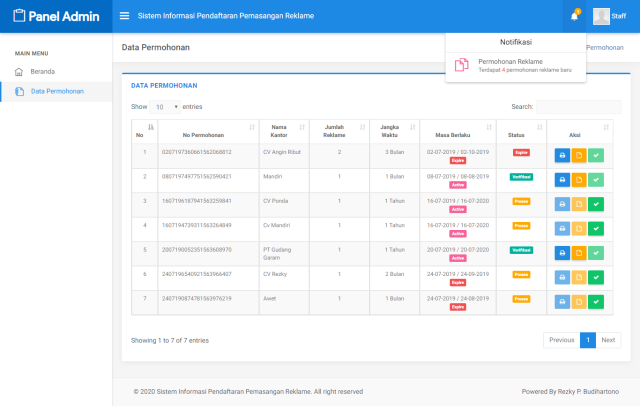Verify the Awet application with checkmark
Image resolution: width=640 pixels, height=406 pixels.
click(x=596, y=301)
